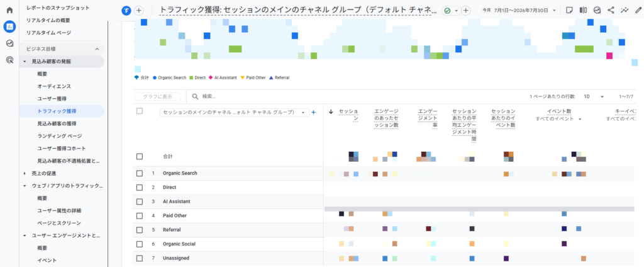Toggle the 合計 legend entry in chart
Image resolution: width=644 pixels, height=267 pixels.
pos(142,77)
